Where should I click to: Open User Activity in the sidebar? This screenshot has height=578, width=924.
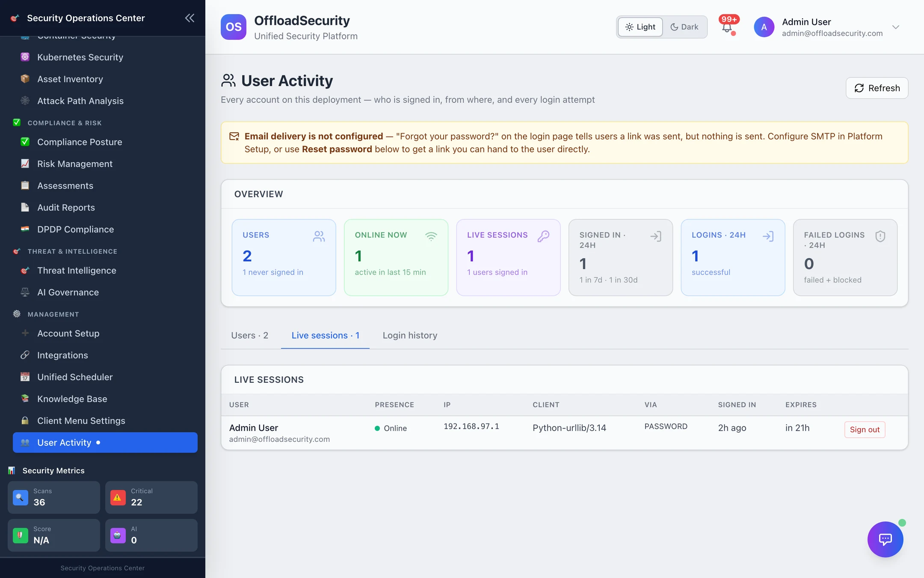(105, 442)
